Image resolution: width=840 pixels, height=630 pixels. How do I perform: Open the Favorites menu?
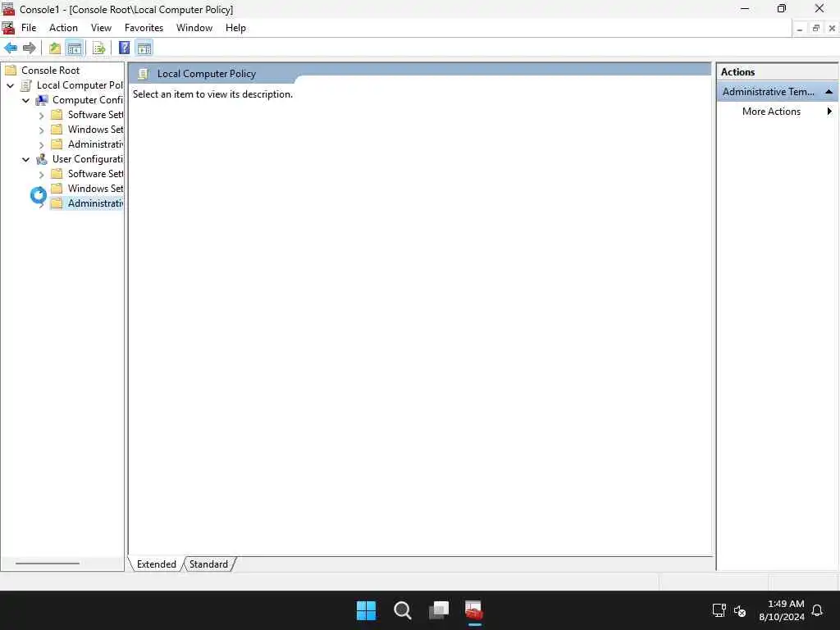pos(144,28)
